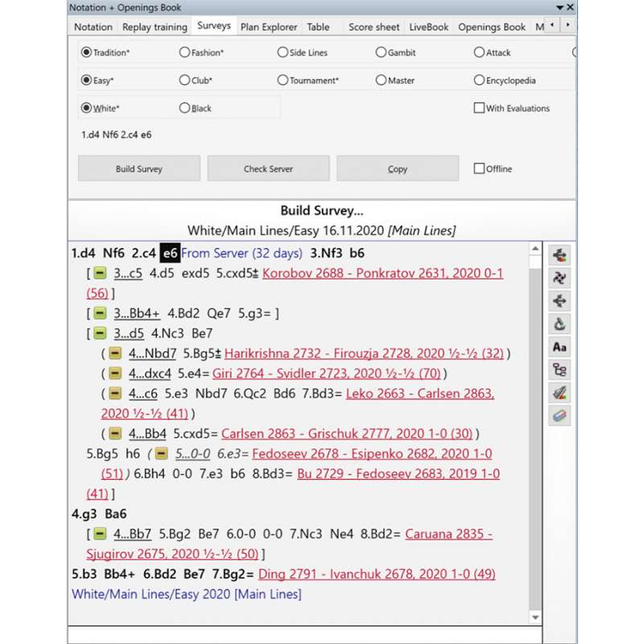644x644 pixels.
Task: Switch to the Table tab
Action: pyautogui.click(x=318, y=27)
